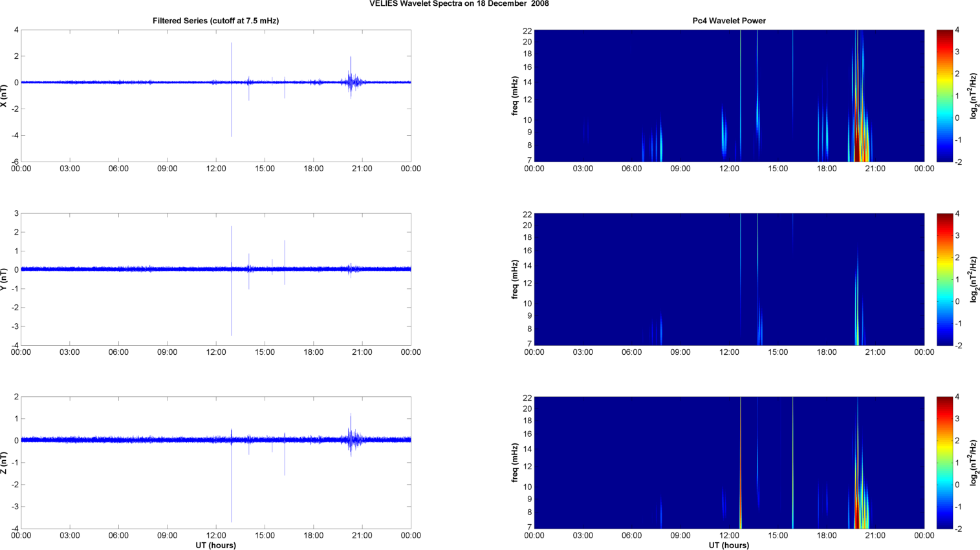The image size is (980, 550).
Task: Click the colorbar beside the bottom wavelet spectrum
Action: coord(944,463)
